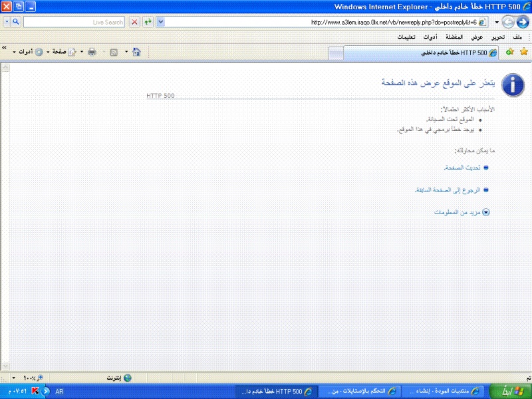Click the Print icon in toolbar
Viewport: 532px width, 399px height.
click(92, 52)
